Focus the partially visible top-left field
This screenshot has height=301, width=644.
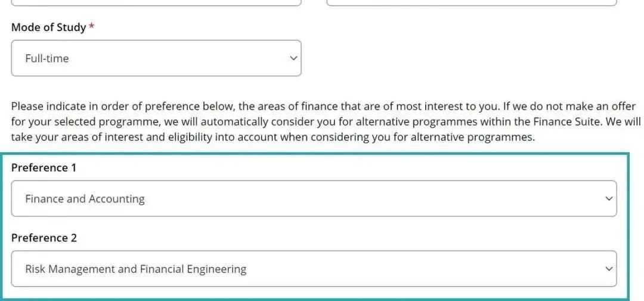pos(156,2)
